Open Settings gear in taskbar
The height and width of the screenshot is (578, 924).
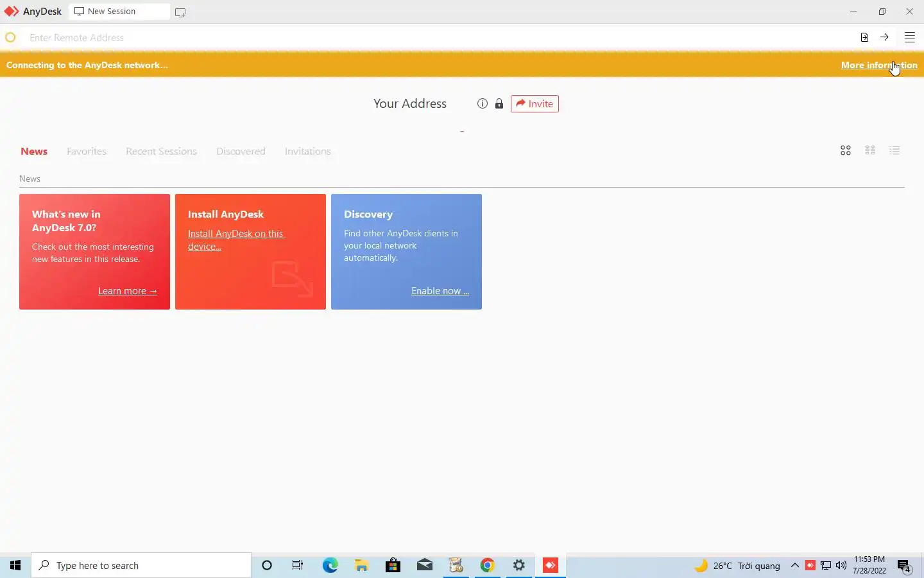(x=519, y=565)
